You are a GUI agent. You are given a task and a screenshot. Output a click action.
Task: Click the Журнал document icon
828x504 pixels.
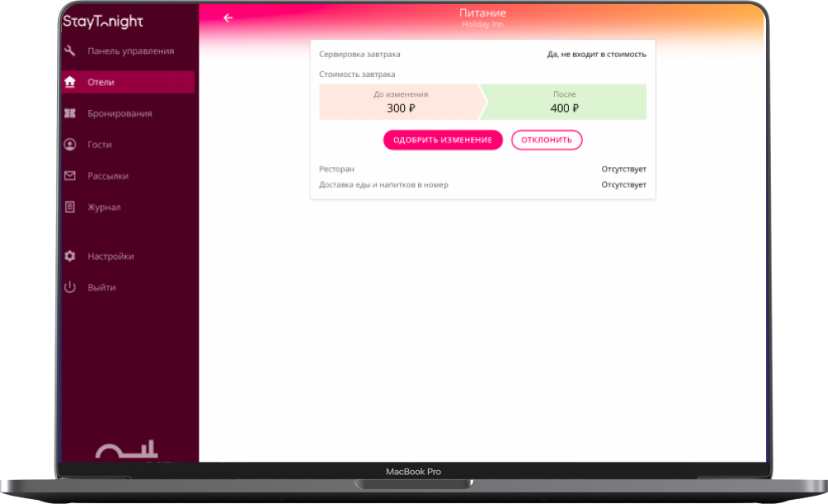click(x=70, y=207)
